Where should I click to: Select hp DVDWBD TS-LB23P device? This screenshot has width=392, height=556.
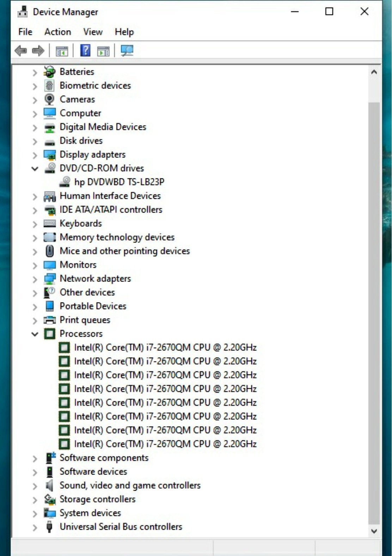pyautogui.click(x=119, y=182)
